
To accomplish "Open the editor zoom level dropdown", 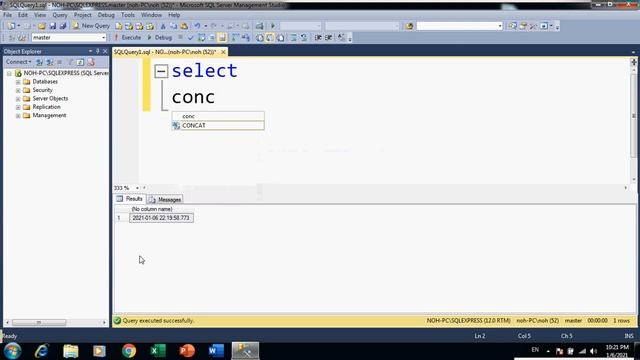I will (137, 188).
